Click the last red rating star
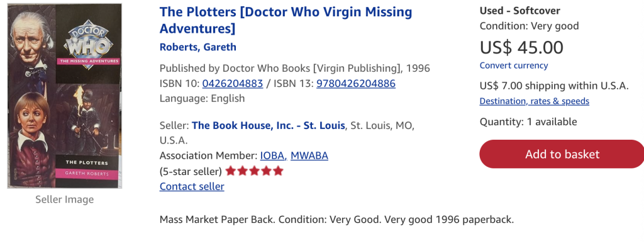This screenshot has height=243, width=644. [278, 171]
